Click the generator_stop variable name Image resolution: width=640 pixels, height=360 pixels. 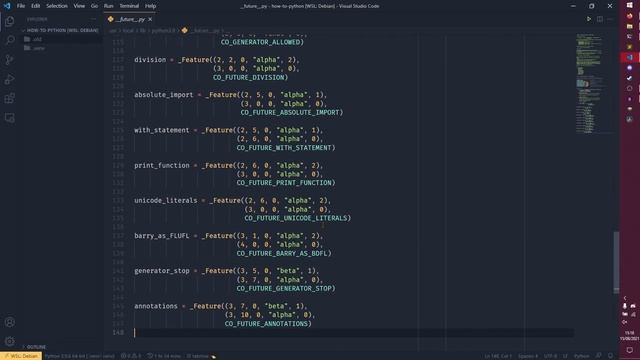162,271
